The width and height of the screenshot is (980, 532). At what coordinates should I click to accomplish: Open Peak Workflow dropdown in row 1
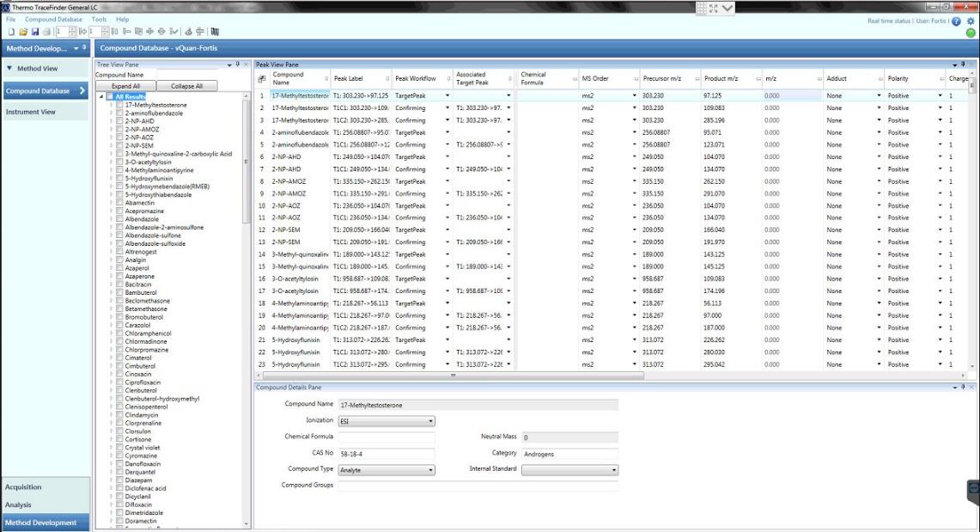click(x=447, y=95)
